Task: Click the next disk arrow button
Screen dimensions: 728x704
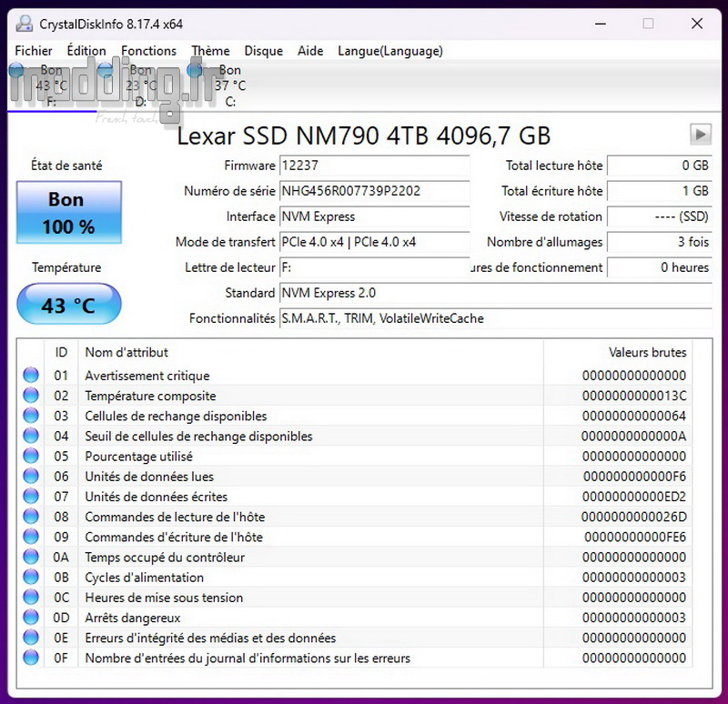Action: [x=700, y=135]
